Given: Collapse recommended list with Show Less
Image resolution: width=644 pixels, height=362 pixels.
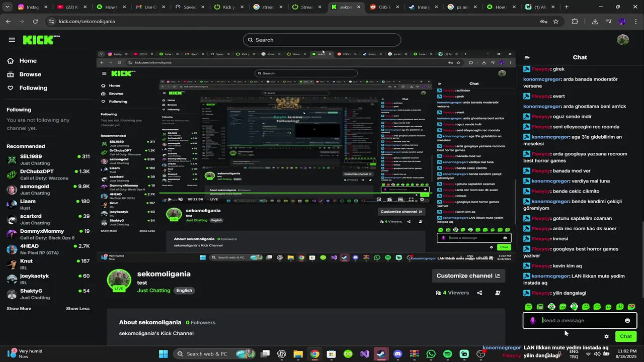Looking at the screenshot, I should click(x=77, y=309).
